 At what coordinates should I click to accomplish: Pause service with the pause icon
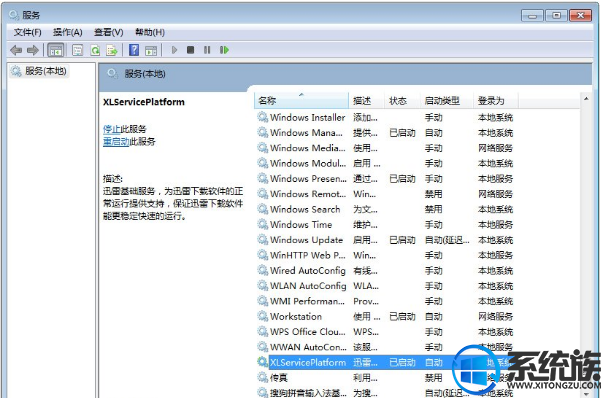[207, 50]
